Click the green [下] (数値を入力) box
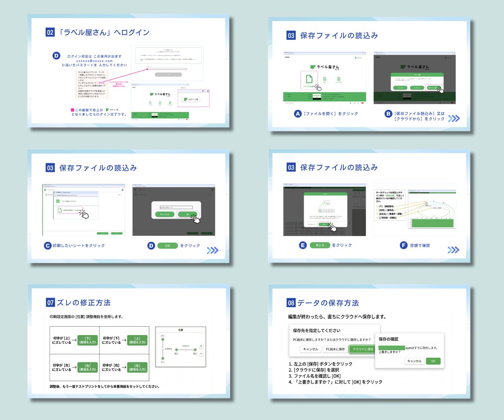 coord(88,340)
